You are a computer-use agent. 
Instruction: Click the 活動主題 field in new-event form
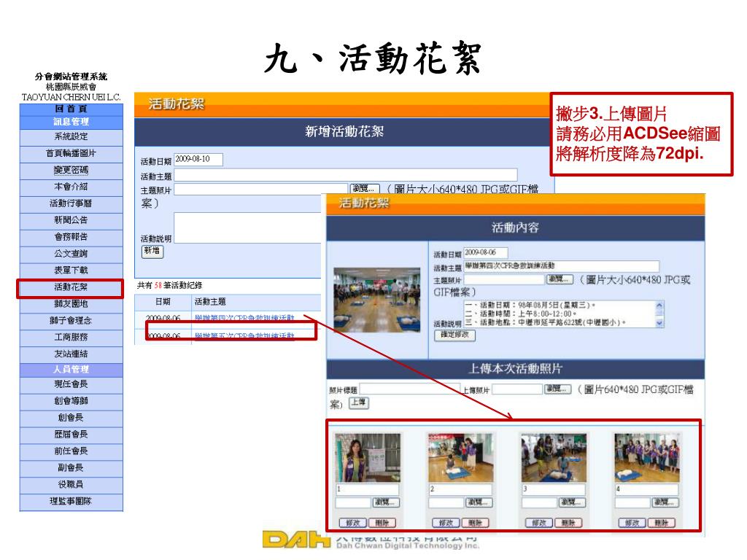(345, 175)
